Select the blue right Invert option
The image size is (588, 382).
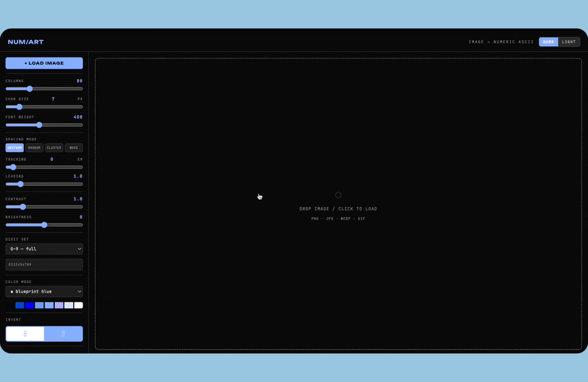pyautogui.click(x=63, y=334)
